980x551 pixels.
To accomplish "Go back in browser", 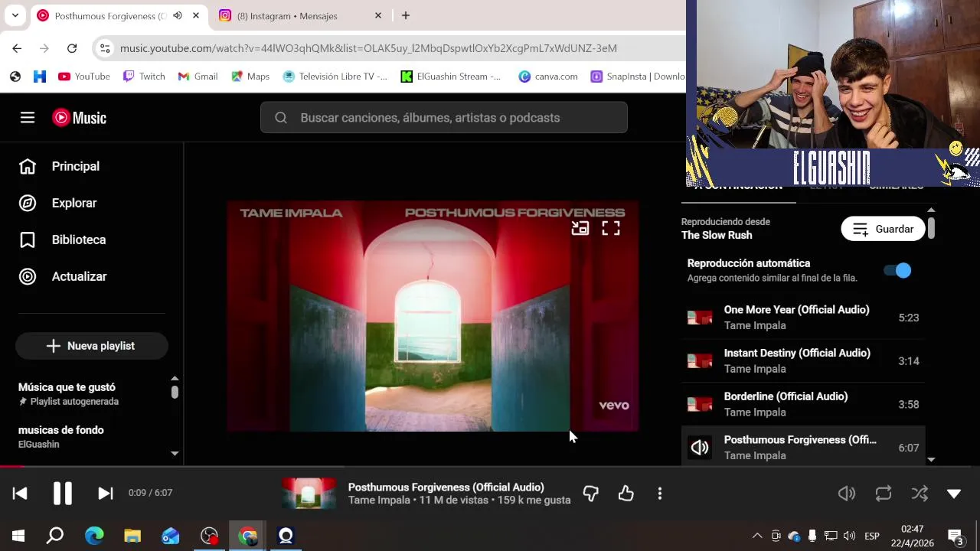I will click(17, 48).
